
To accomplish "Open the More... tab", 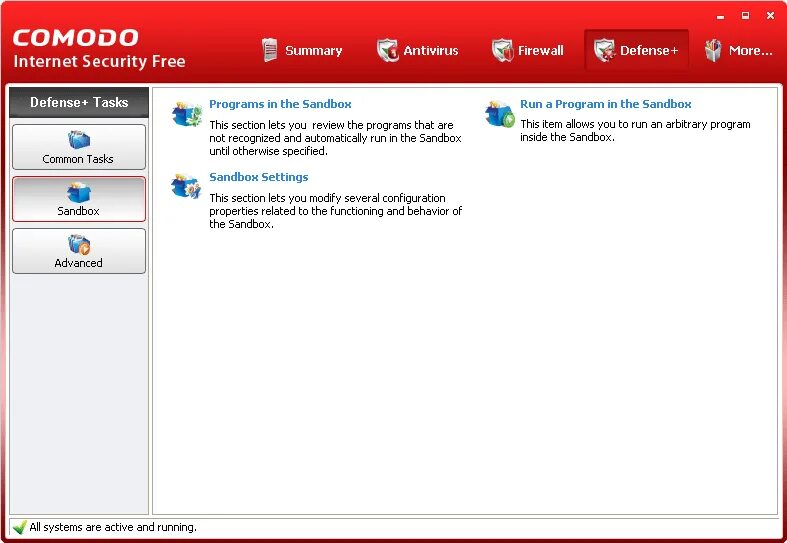I will click(x=738, y=50).
